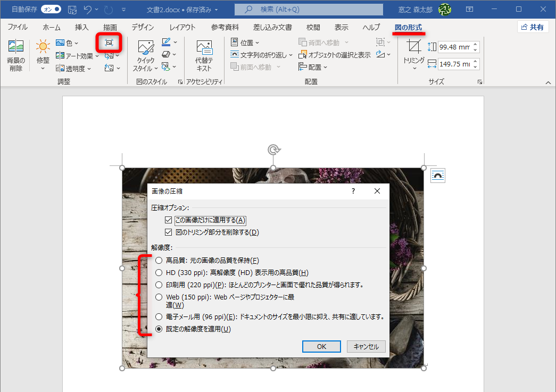Click the Compress Pictures icon in 調整 group

[109, 43]
